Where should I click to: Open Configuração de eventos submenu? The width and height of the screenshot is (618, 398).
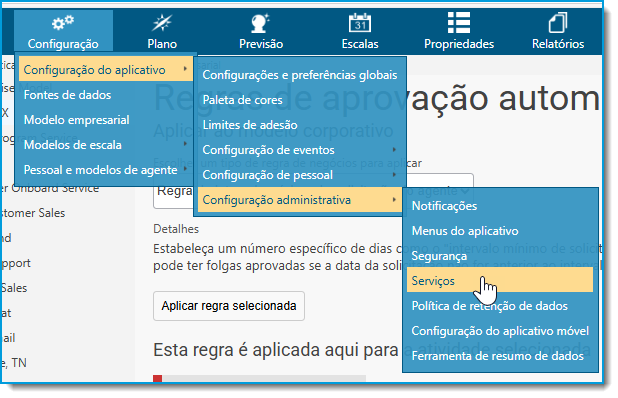tap(300, 150)
